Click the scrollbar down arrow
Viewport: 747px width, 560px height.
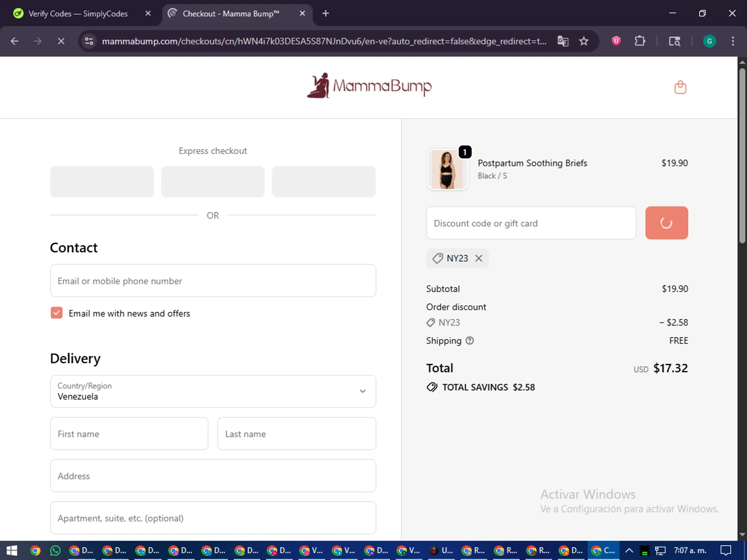(742, 535)
